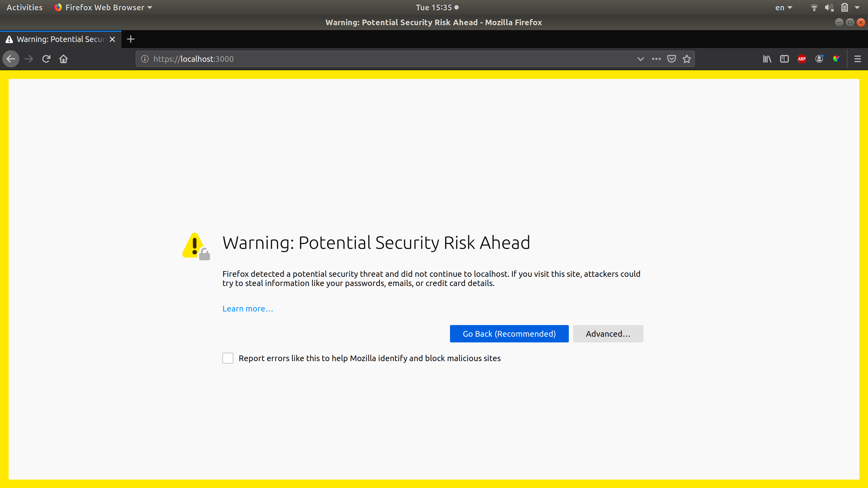Click the Advanced... button
Screen dimensions: 868x488
(608, 334)
